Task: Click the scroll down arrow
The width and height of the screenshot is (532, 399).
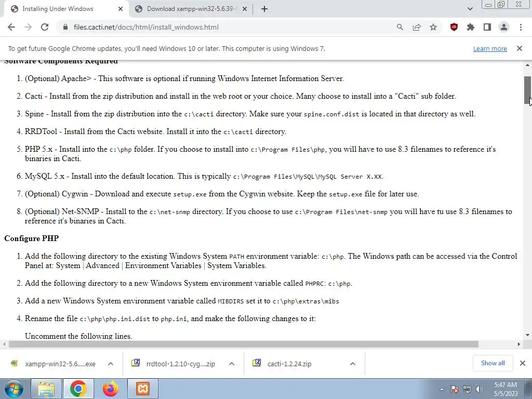Action: click(x=528, y=335)
